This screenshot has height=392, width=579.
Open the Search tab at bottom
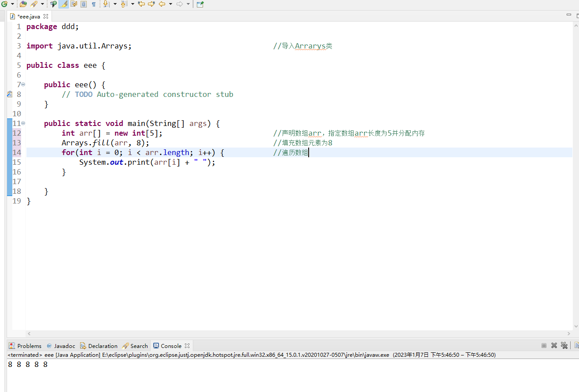click(138, 346)
